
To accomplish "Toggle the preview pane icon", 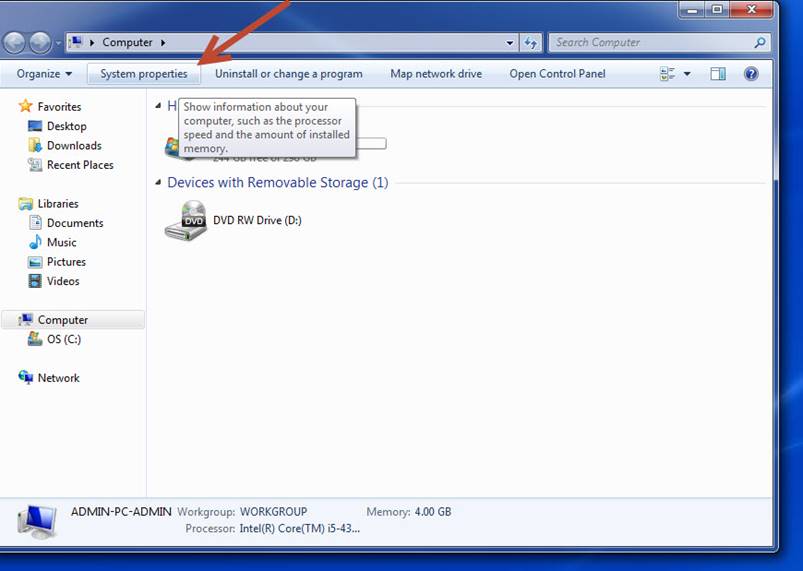I will (717, 74).
